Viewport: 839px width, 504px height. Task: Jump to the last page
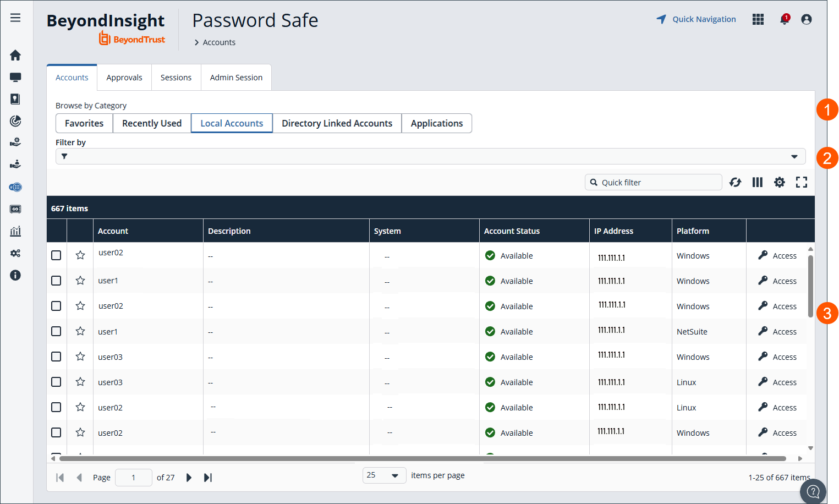click(x=208, y=478)
